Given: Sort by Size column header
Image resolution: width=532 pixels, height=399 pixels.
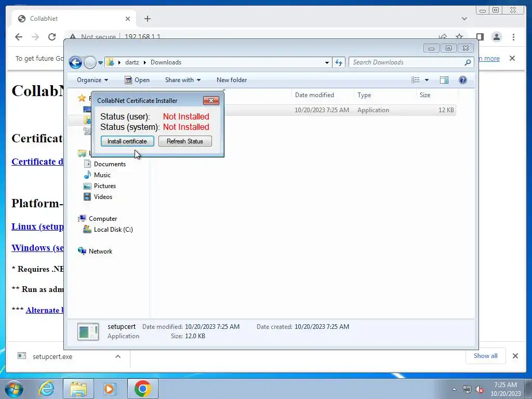Looking at the screenshot, I should 437,95.
